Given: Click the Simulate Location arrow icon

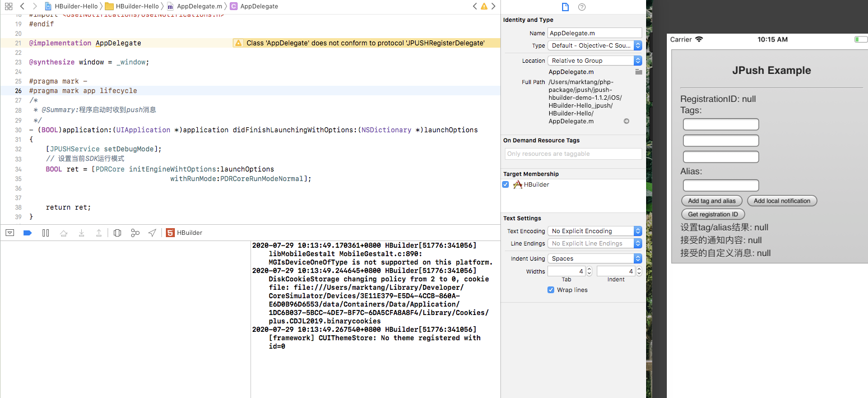Looking at the screenshot, I should [x=152, y=233].
